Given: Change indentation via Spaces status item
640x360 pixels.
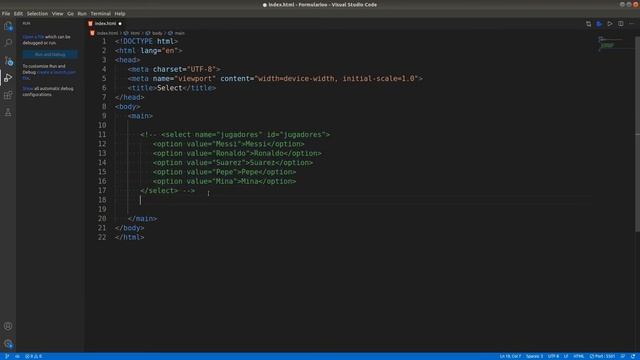Looking at the screenshot, I should [534, 356].
